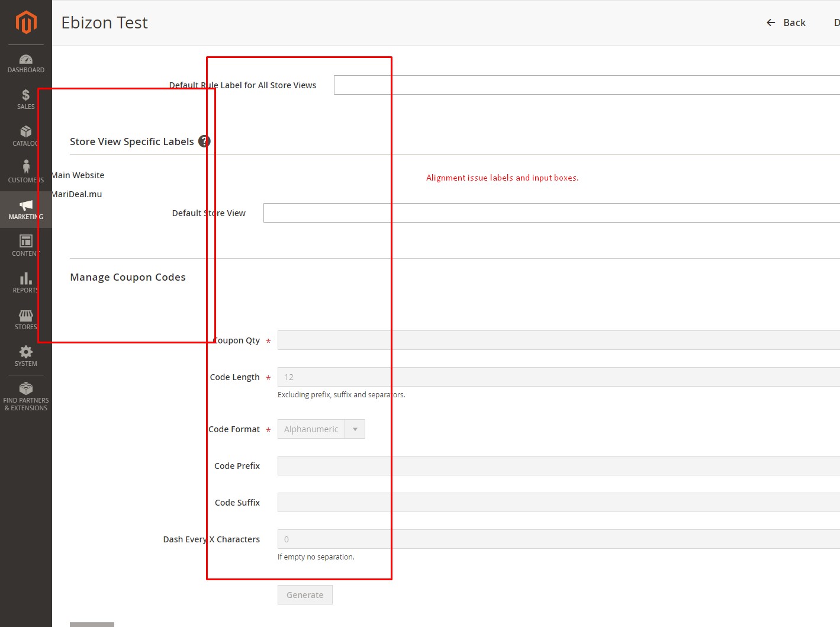Image resolution: width=840 pixels, height=627 pixels.
Task: Open the Marketing section
Action: coord(25,209)
